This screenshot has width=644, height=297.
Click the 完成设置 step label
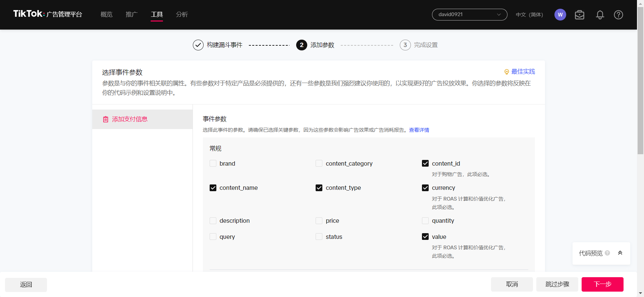(426, 45)
